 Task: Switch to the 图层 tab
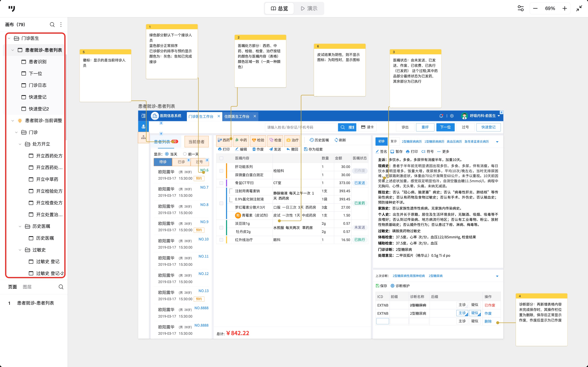point(27,287)
